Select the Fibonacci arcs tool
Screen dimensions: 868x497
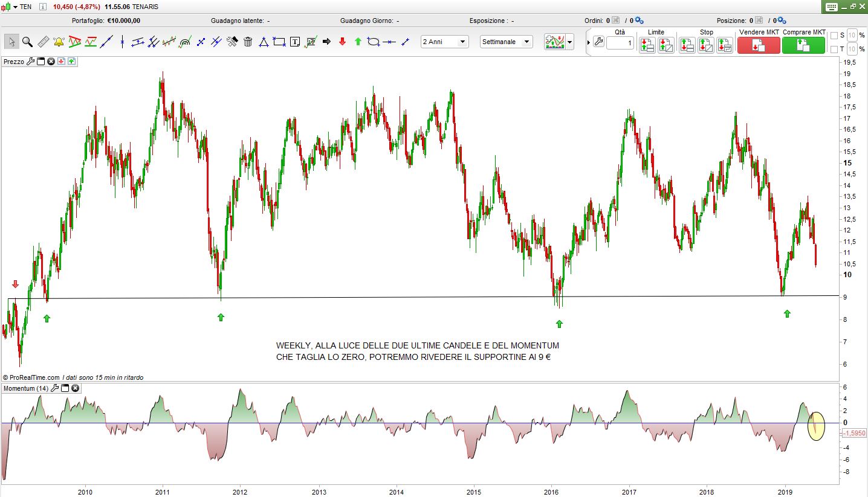pos(186,42)
